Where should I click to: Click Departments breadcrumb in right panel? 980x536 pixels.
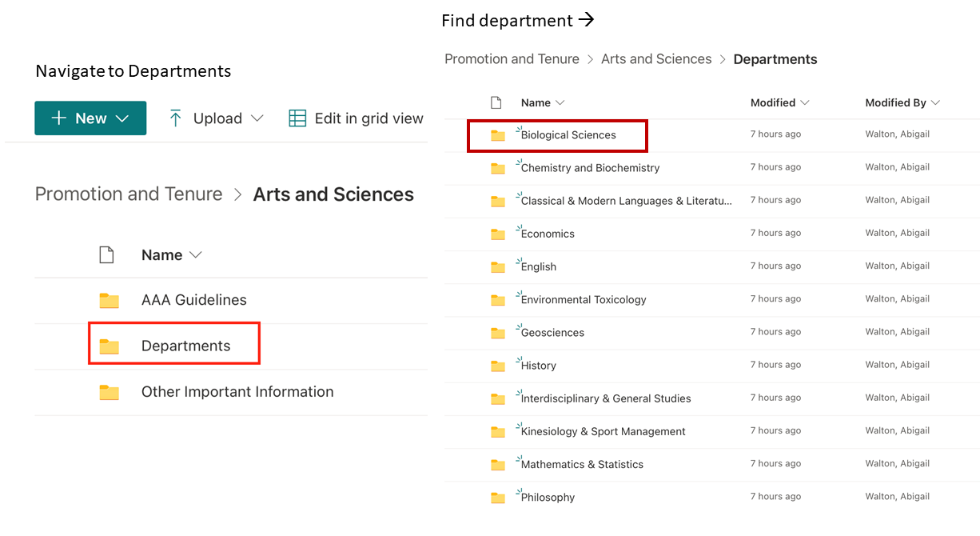click(x=775, y=59)
